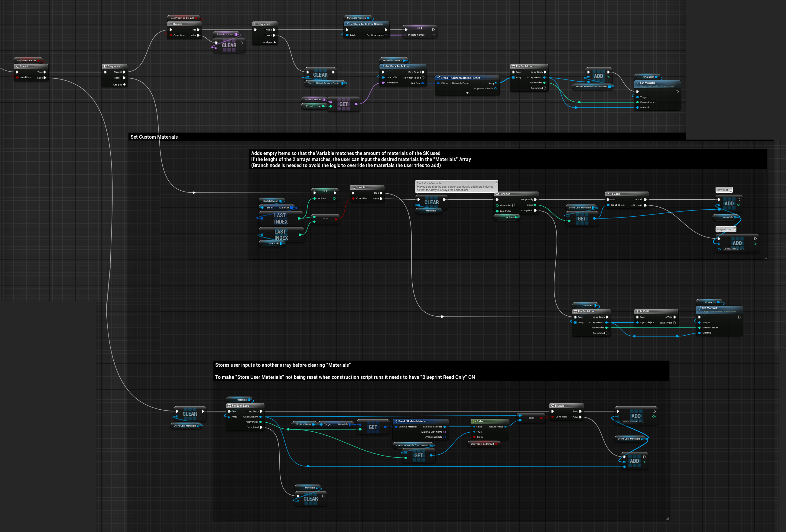Toggle the original mat comment bubble pin

pos(735,228)
